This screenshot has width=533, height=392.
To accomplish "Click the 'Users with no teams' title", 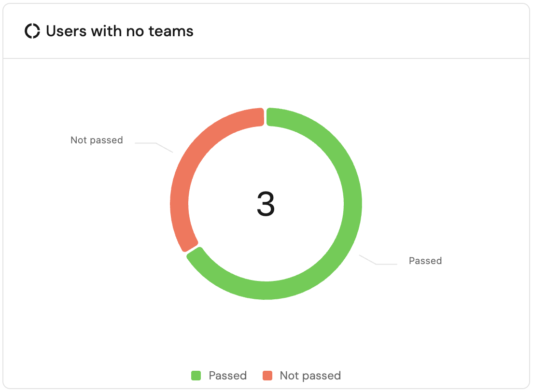I will (119, 31).
